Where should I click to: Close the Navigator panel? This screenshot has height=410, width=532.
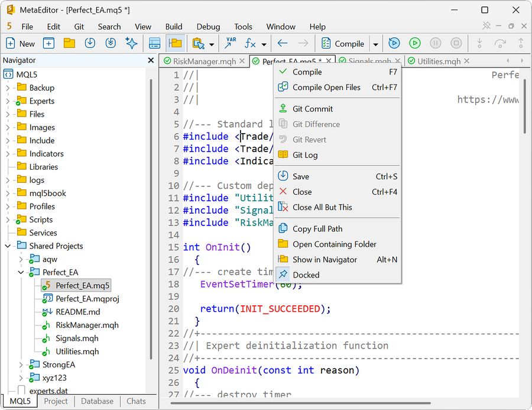click(x=151, y=60)
